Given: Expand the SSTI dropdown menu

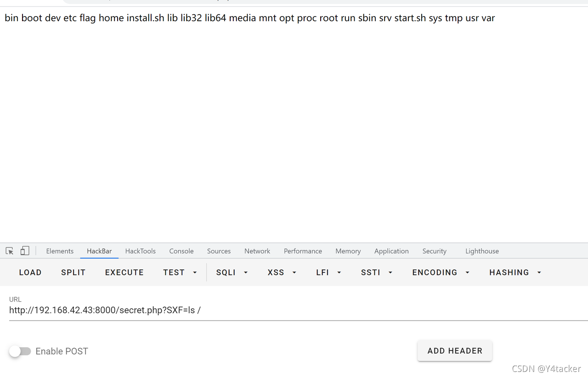Looking at the screenshot, I should [x=377, y=272].
